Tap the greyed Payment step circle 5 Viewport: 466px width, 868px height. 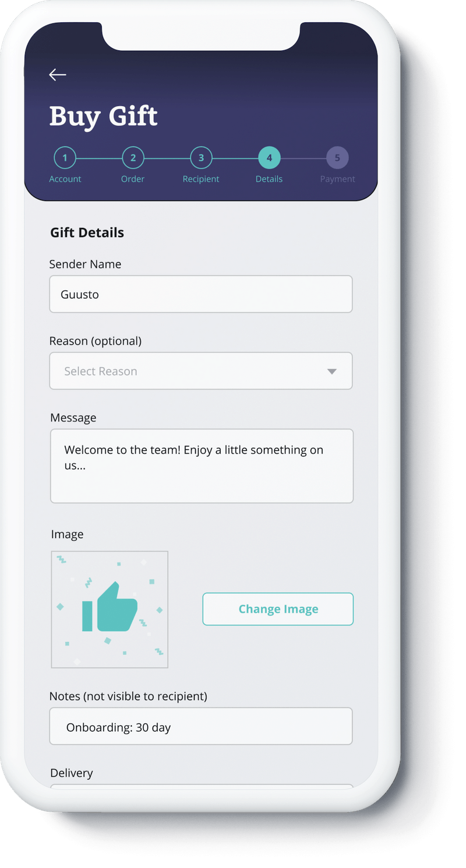coord(337,157)
